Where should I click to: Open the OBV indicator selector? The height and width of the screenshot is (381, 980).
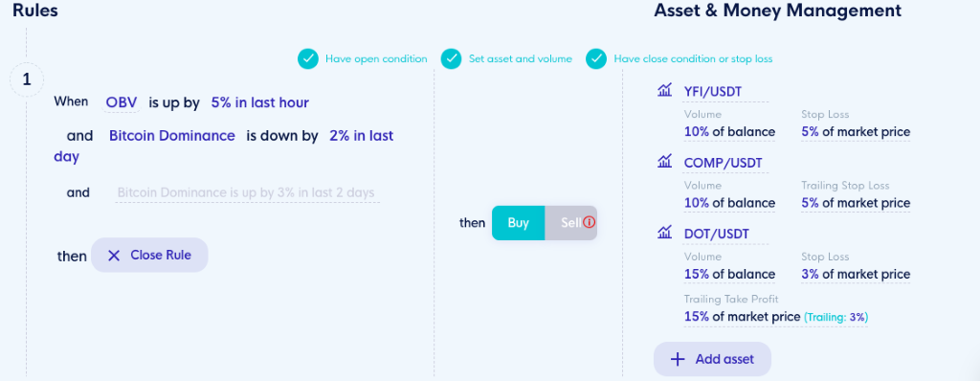(122, 102)
